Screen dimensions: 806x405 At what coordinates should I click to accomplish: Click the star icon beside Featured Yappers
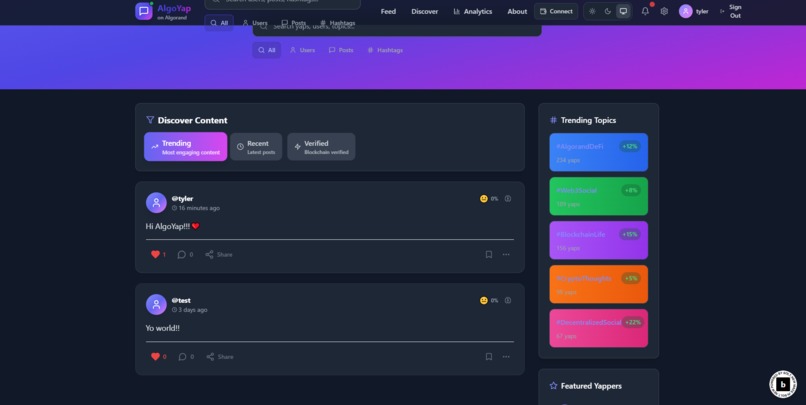click(554, 385)
